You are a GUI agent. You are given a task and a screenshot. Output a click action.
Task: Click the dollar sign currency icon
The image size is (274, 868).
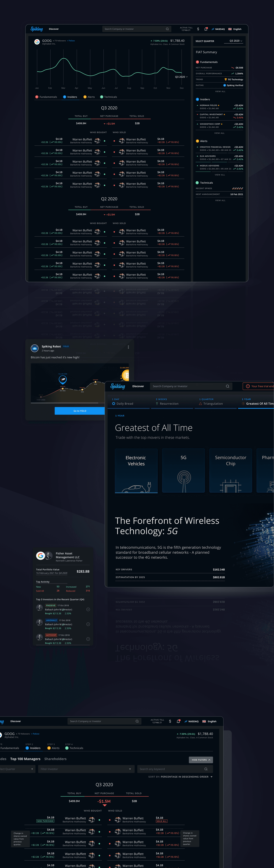pyautogui.click(x=198, y=29)
